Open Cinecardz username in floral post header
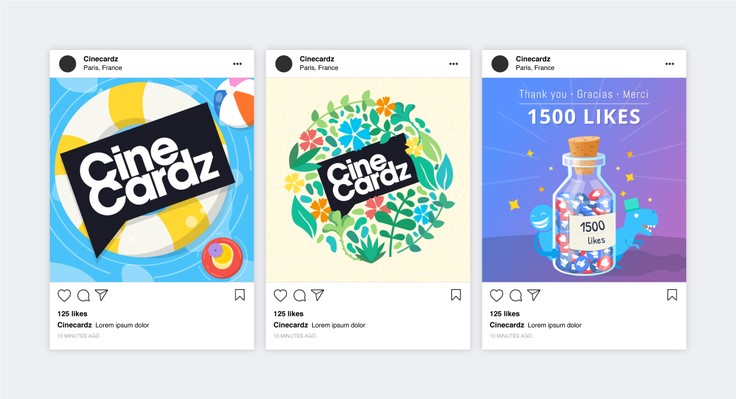The image size is (736, 399). 317,59
